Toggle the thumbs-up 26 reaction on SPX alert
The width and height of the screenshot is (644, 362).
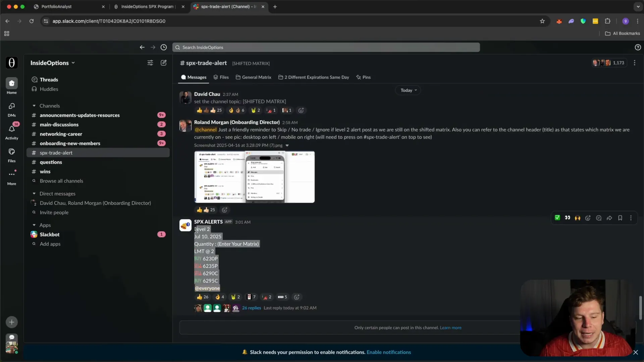click(203, 297)
